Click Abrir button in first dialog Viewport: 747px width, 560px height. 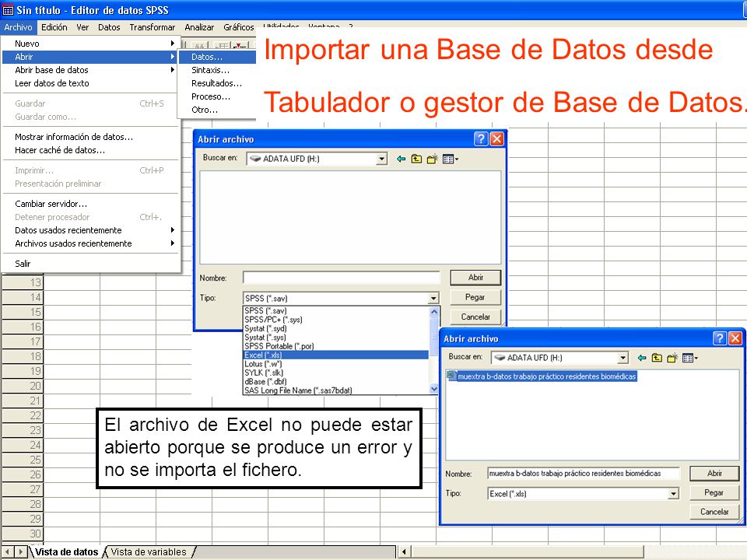[475, 278]
